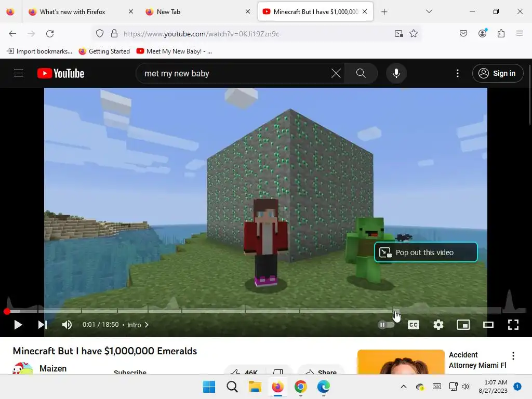The width and height of the screenshot is (532, 399).
Task: Go back to previous page
Action: [12, 34]
